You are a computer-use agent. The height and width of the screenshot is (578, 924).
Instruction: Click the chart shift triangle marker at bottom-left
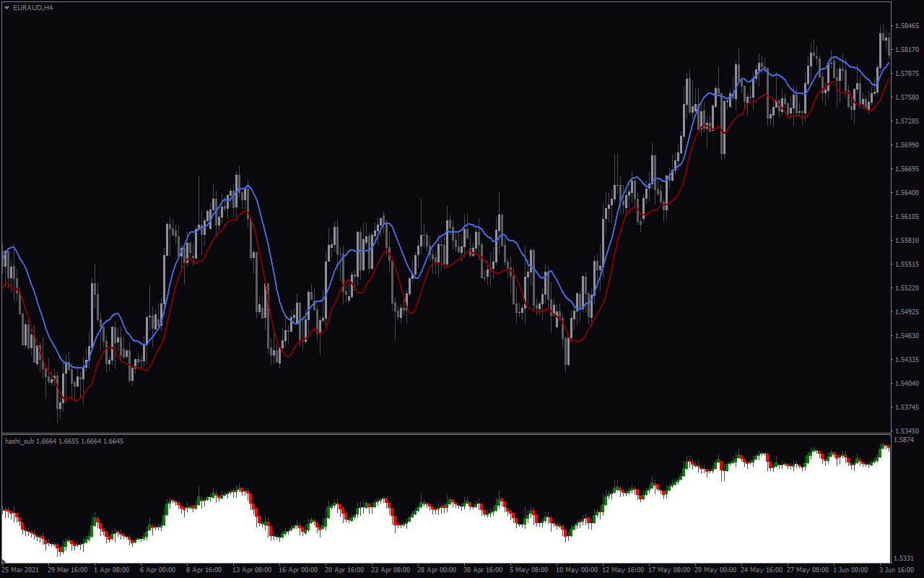point(4,560)
